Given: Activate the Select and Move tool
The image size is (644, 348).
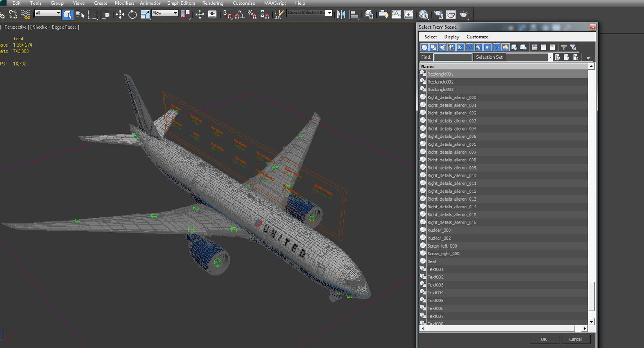Looking at the screenshot, I should (120, 14).
